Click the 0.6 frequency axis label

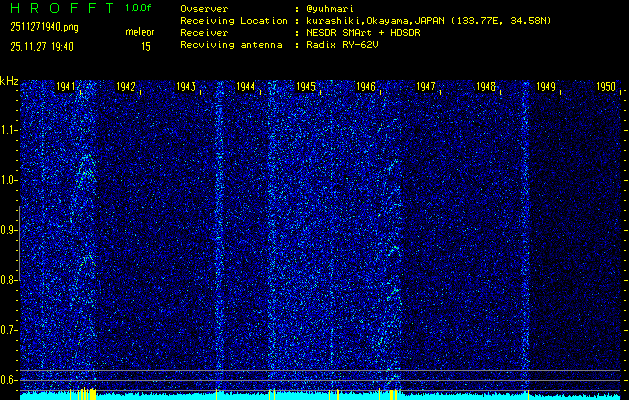tap(7, 380)
